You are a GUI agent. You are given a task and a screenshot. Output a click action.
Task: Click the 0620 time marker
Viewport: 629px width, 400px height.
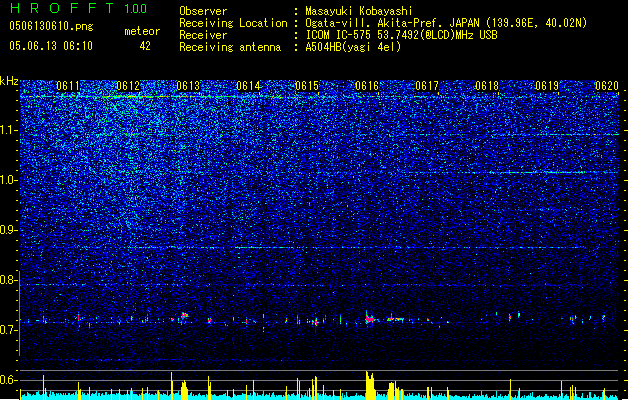607,86
